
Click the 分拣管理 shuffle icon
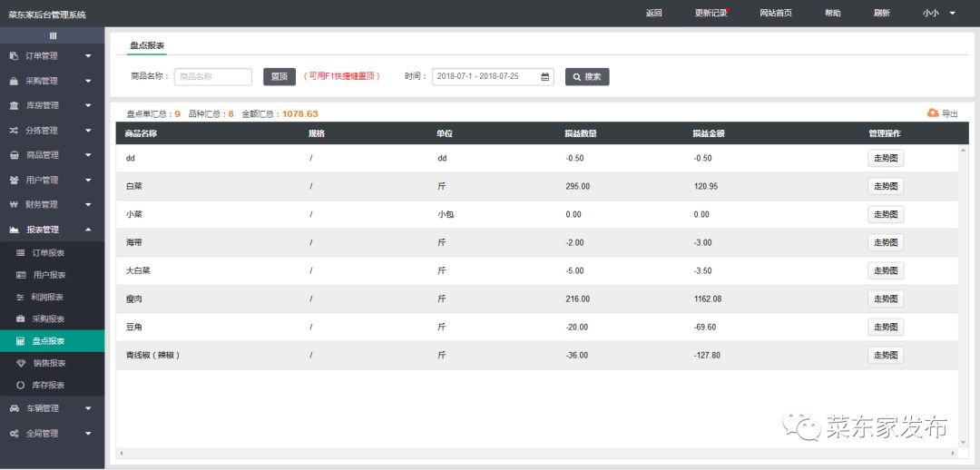(14, 131)
